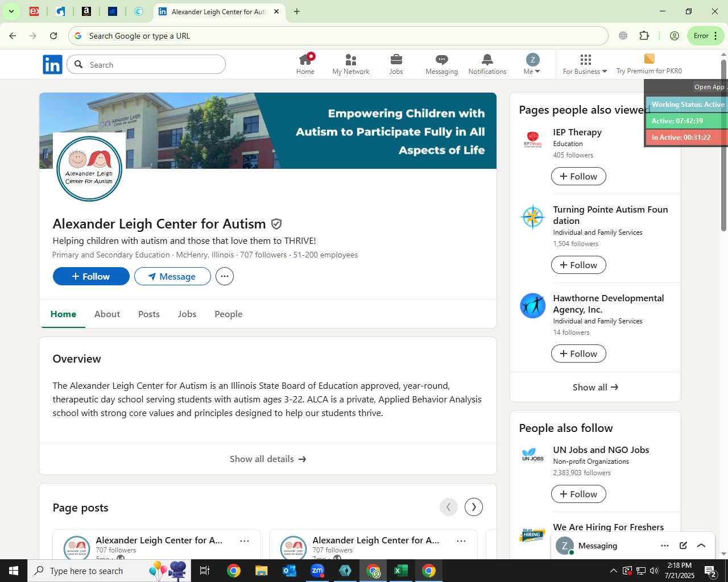Image resolution: width=728 pixels, height=582 pixels.
Task: Open Windows notification center
Action: (710, 571)
